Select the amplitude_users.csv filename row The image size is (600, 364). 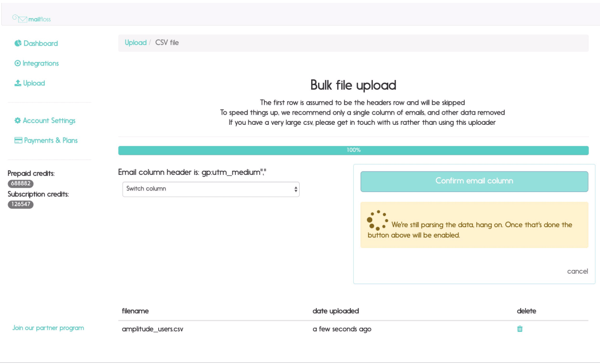tap(152, 329)
